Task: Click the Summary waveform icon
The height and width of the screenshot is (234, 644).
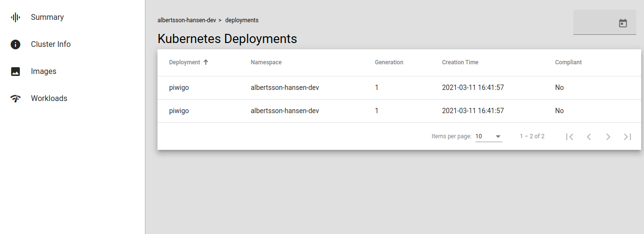Action: 15,17
